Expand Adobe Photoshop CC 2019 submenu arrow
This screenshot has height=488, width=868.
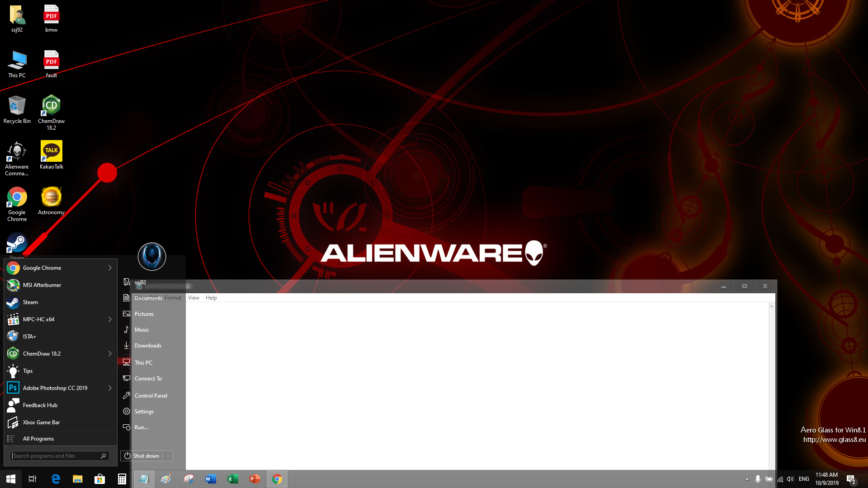coord(110,388)
